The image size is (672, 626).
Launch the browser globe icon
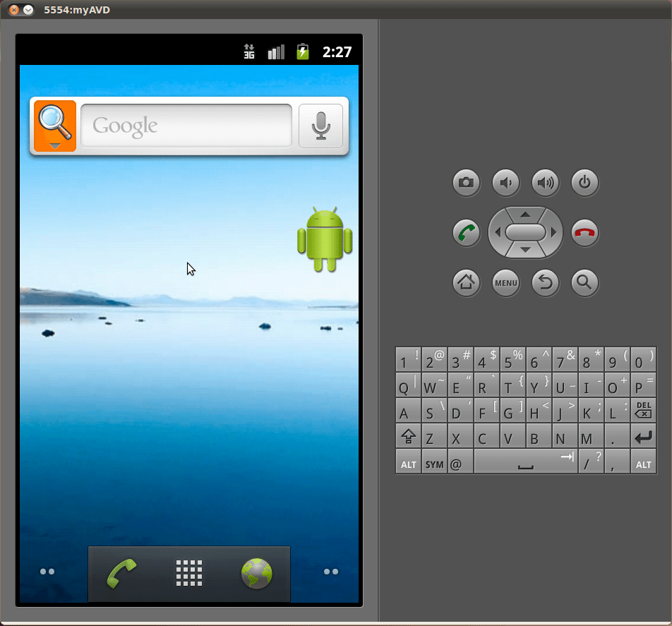point(257,573)
